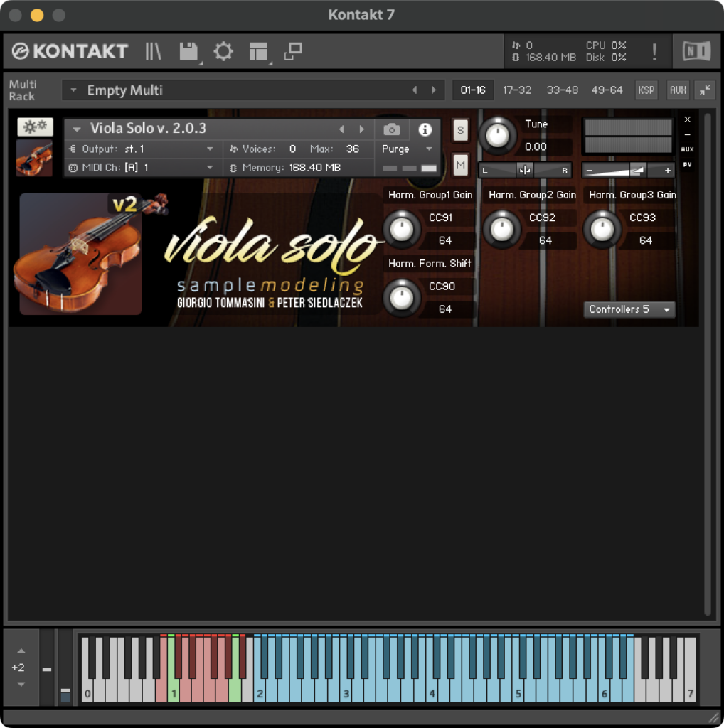Click the Harm. Form. Shift knob
Viewport: 724px width, 728px height.
[402, 298]
